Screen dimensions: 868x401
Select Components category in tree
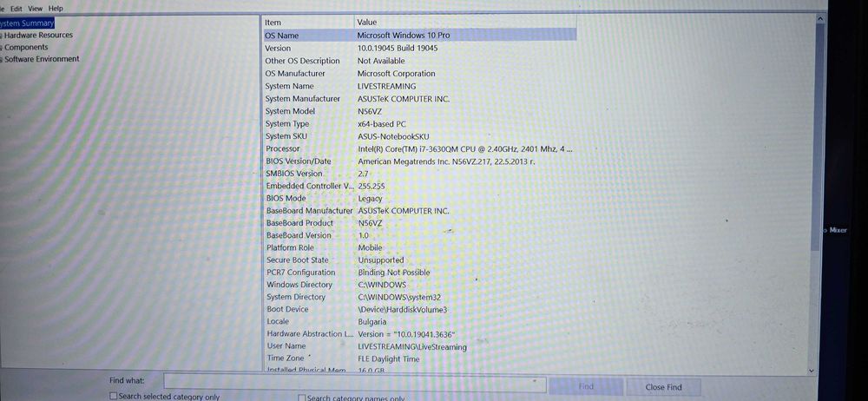click(x=26, y=47)
